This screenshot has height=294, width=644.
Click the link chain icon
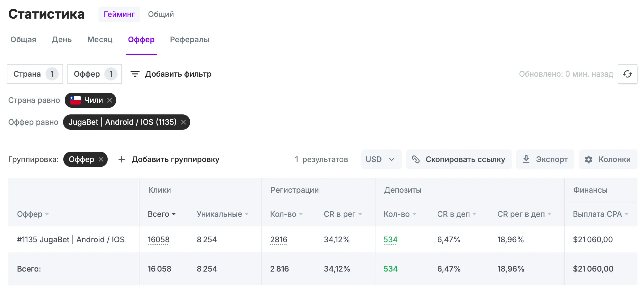pos(416,159)
